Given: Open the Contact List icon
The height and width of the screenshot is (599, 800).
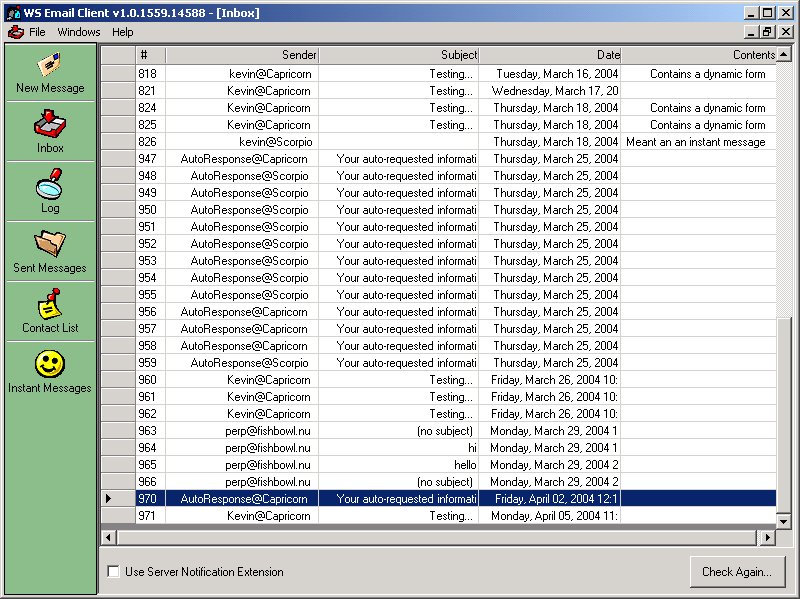Looking at the screenshot, I should point(50,305).
